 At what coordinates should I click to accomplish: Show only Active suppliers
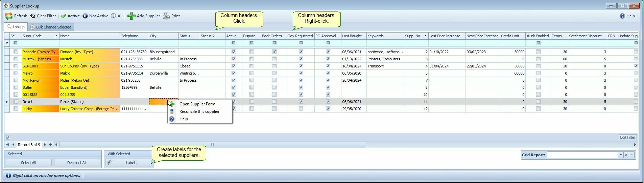pyautogui.click(x=70, y=16)
